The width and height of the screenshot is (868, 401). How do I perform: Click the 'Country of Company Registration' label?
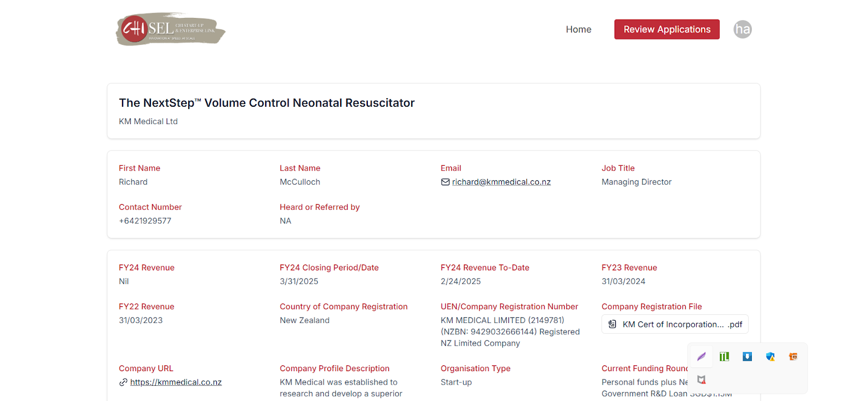coord(343,307)
